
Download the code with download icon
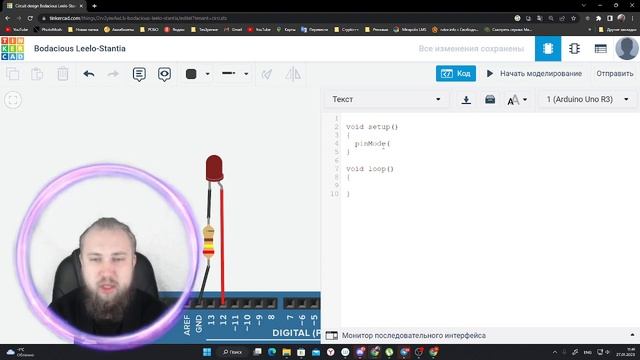click(x=466, y=100)
